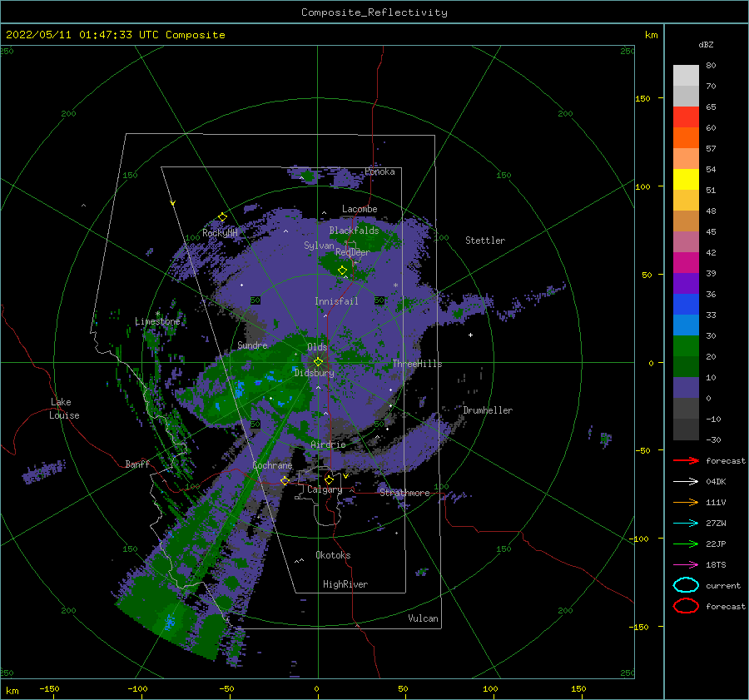The image size is (749, 700).
Task: Select the yellow diamond marker near RockyMH
Action: tap(222, 217)
